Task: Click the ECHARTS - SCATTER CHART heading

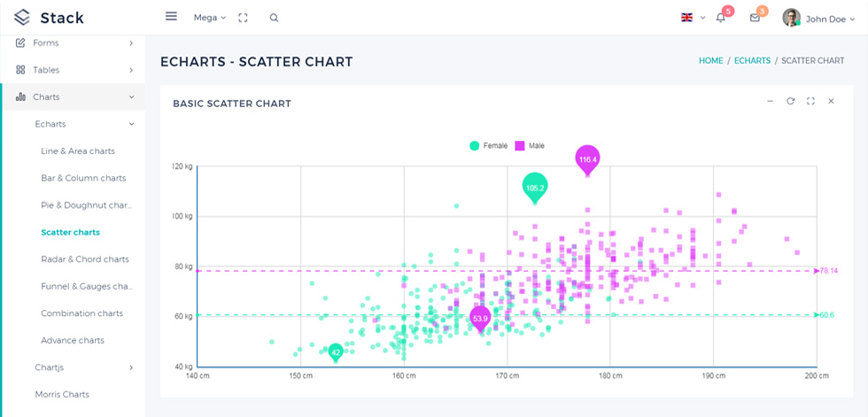Action: pos(256,62)
